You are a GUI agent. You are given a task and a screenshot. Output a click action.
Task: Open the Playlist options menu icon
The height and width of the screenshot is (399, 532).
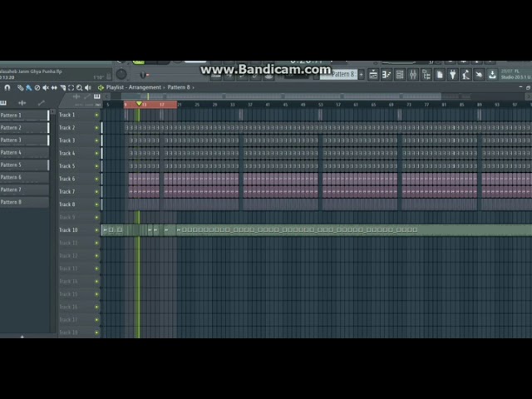click(x=101, y=87)
